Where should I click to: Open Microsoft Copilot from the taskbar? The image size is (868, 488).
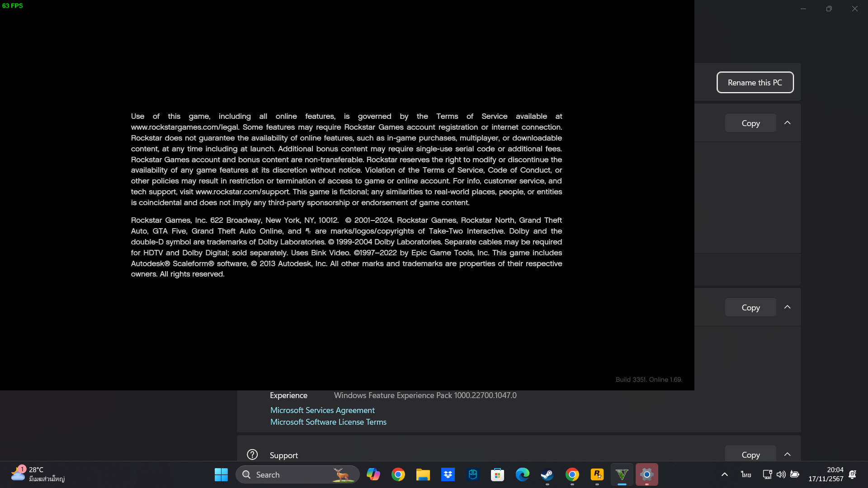pyautogui.click(x=373, y=474)
